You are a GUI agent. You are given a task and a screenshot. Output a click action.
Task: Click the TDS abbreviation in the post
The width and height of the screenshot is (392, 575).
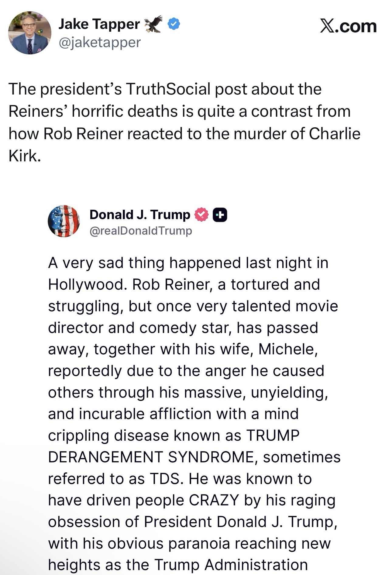point(167,479)
